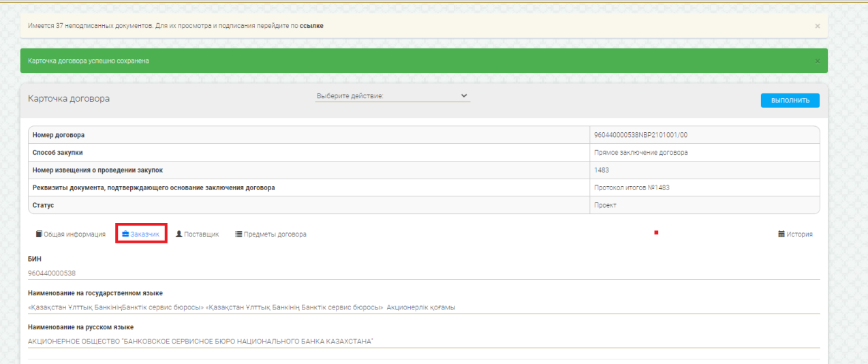Click the БИН input field
Screen dimensions: 868x364
422,273
